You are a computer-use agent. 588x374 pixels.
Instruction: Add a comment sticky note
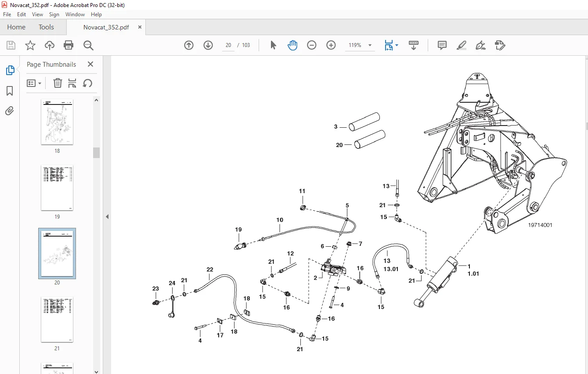pos(442,45)
